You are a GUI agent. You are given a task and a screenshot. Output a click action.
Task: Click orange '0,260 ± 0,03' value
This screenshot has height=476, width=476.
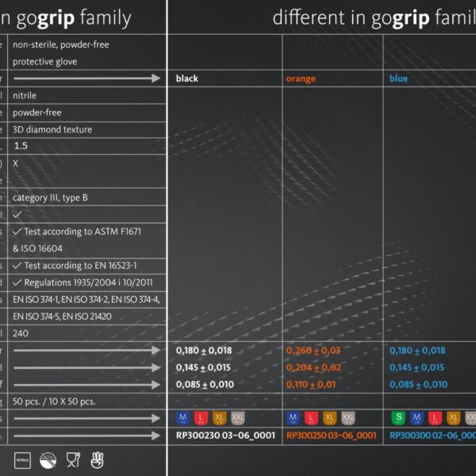tap(313, 351)
